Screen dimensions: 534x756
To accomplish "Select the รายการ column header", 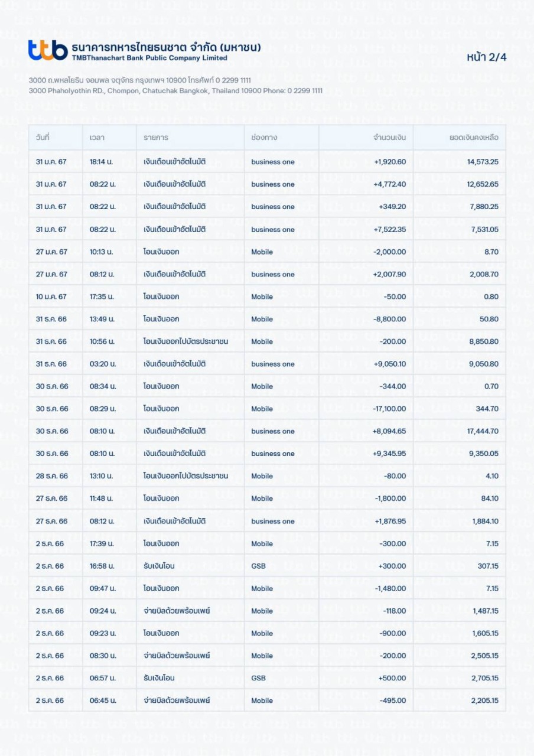I will point(156,138).
